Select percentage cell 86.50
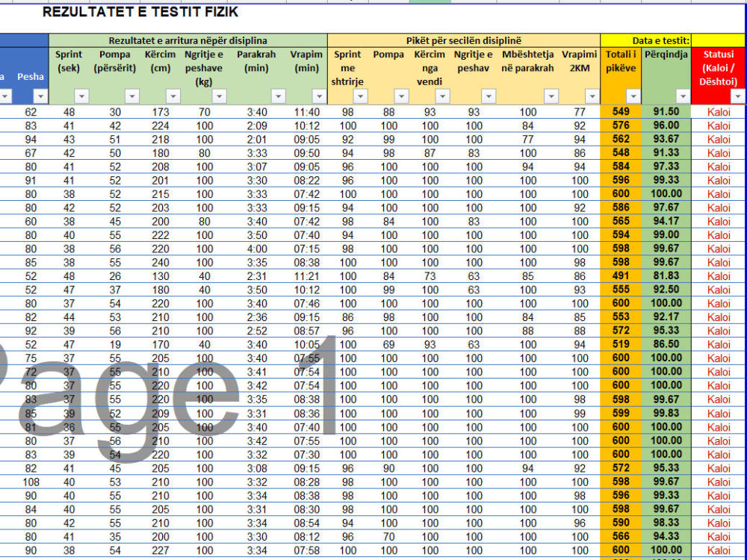 tap(666, 344)
